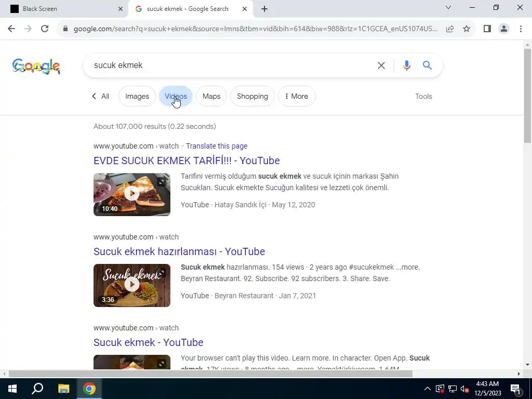Close the Black Screen tab
The width and height of the screenshot is (532, 399).
(x=121, y=9)
